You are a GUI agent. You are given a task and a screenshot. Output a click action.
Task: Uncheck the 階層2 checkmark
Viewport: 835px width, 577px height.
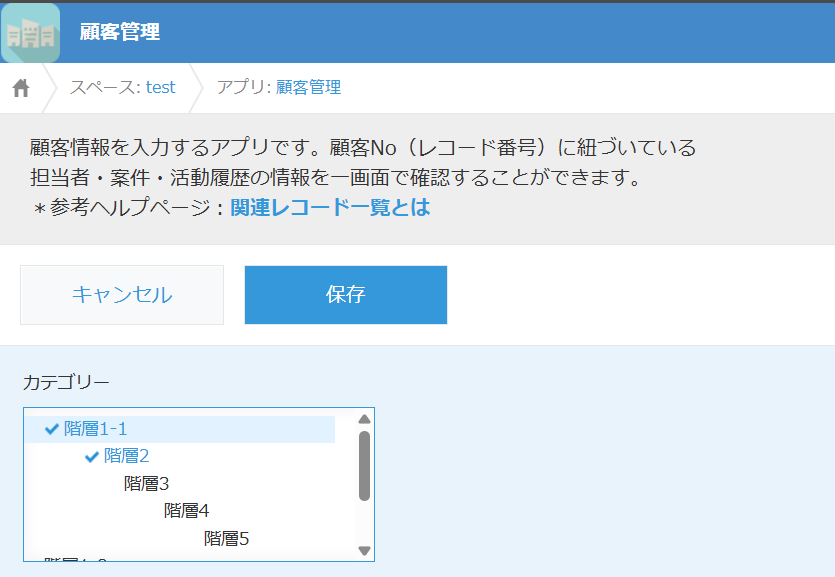point(92,456)
